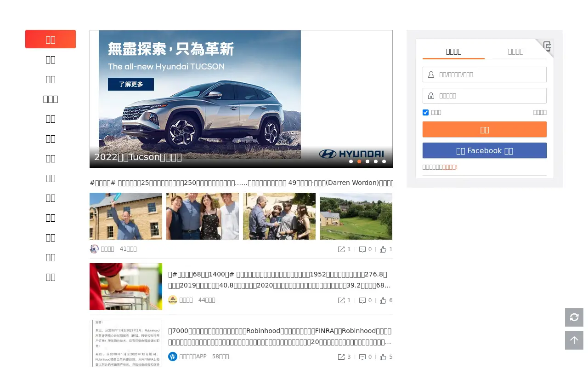Screen dimensions: 588x368
Task: Open the post text mentioning Robinhood and FINRA
Action: coord(280,337)
